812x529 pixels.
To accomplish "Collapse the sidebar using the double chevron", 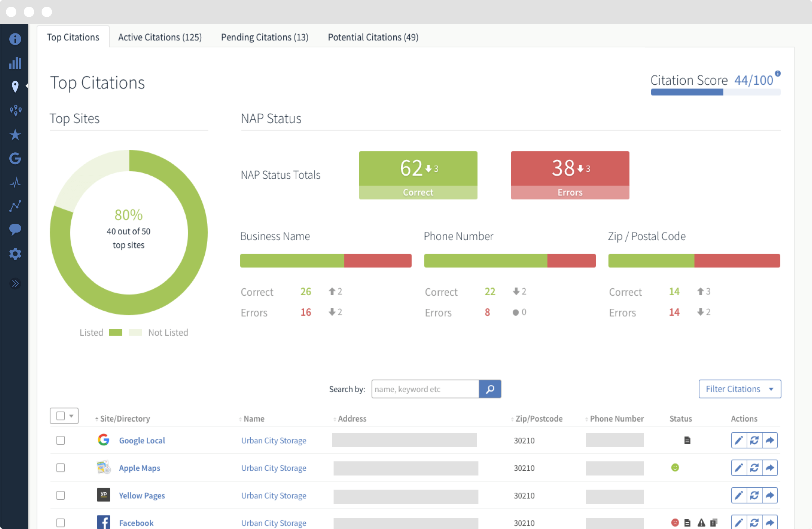I will (15, 283).
